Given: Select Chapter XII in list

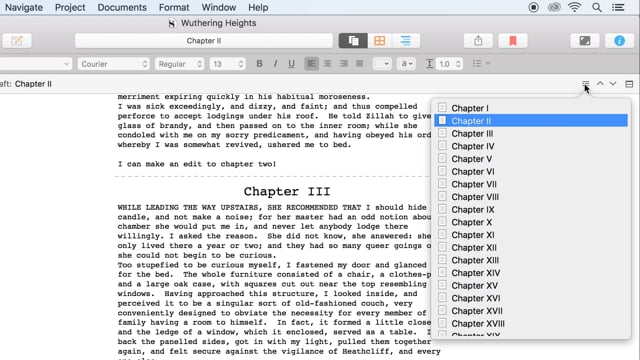Looking at the screenshot, I should tap(531, 247).
